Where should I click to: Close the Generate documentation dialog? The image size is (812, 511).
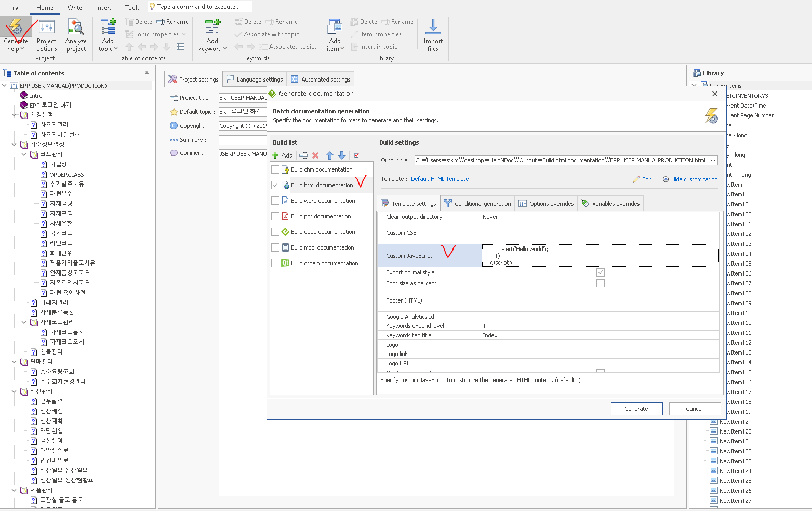[715, 94]
